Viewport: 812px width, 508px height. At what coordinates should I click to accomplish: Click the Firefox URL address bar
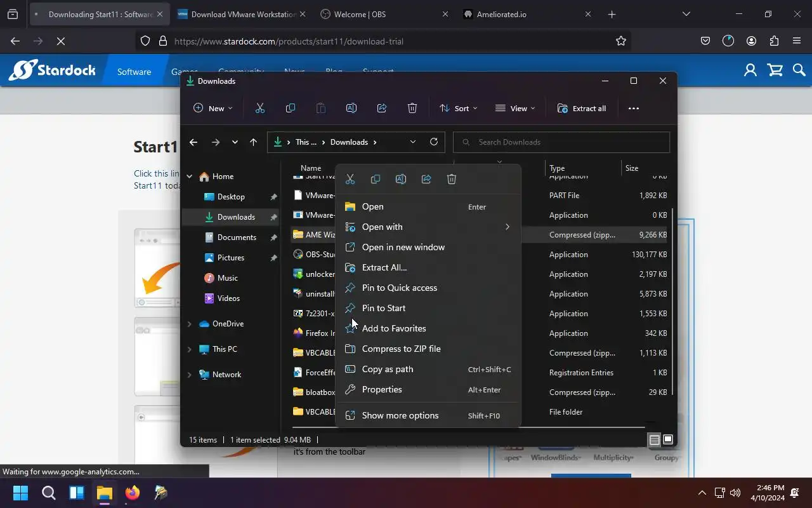point(384,41)
